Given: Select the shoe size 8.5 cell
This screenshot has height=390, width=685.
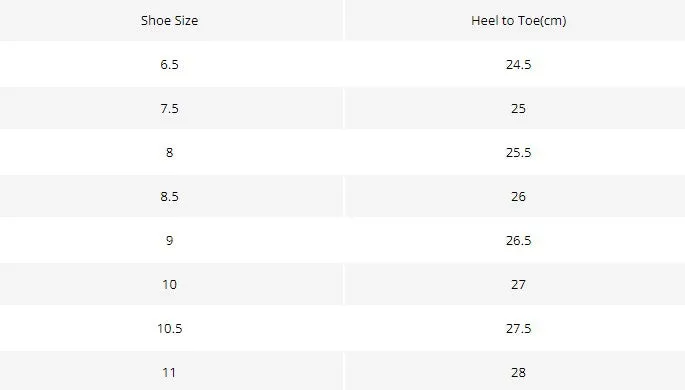Looking at the screenshot, I should (170, 197).
